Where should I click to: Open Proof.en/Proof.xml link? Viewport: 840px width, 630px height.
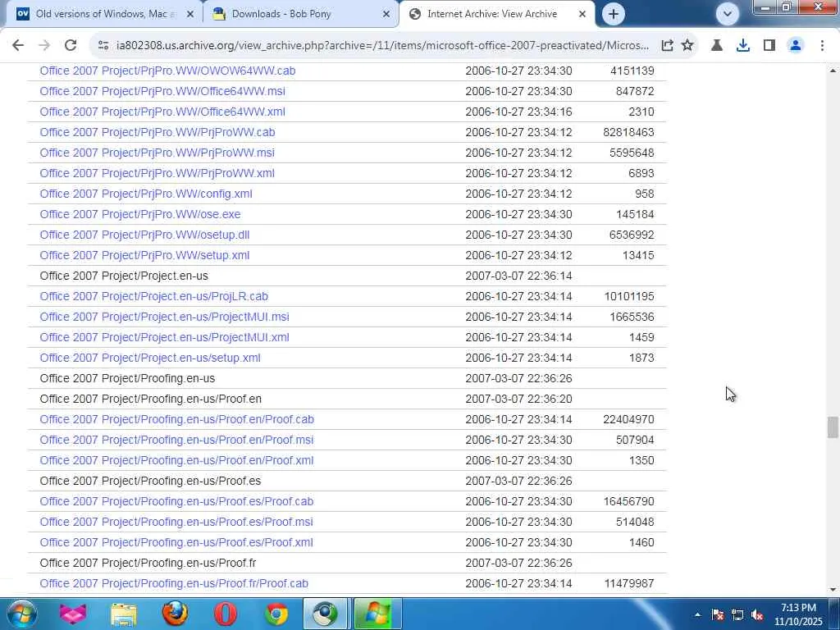(176, 460)
